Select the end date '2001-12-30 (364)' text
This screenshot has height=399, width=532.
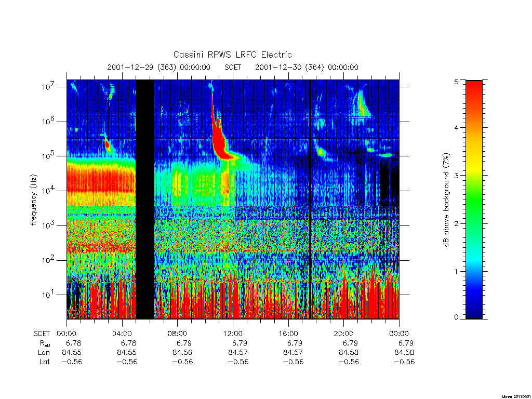[x=289, y=67]
